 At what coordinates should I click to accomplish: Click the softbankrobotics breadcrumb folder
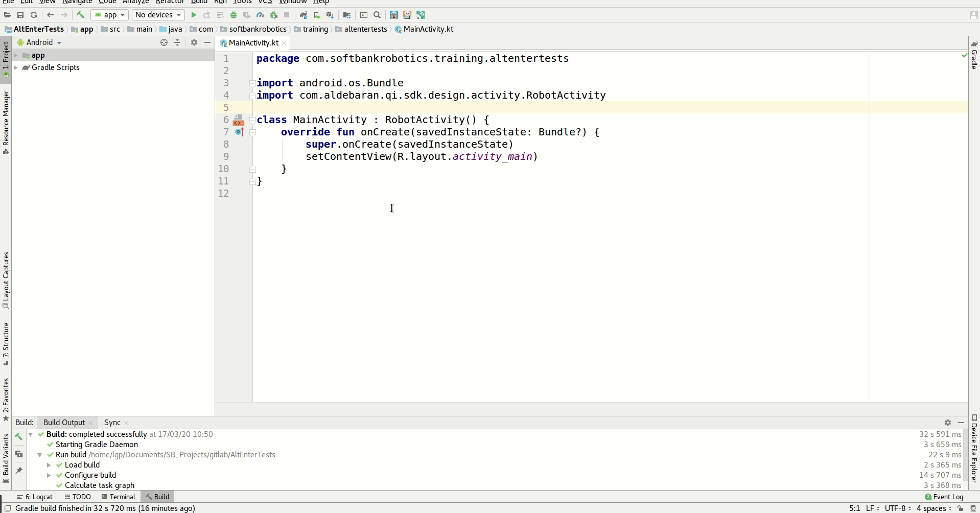[253, 29]
